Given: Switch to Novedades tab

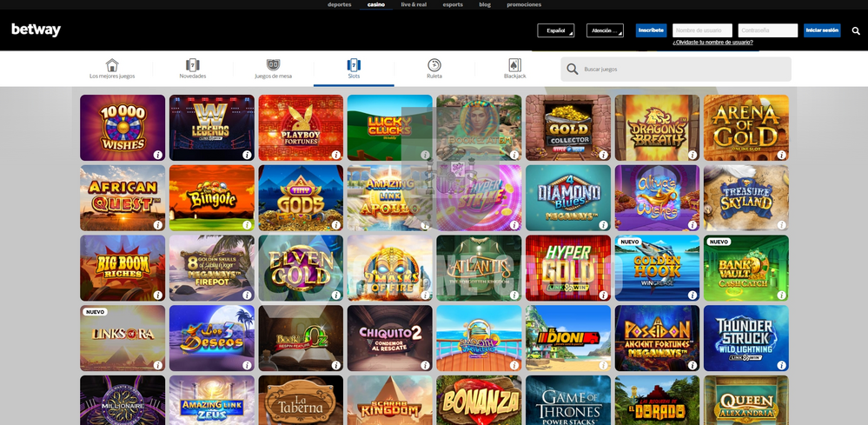Looking at the screenshot, I should click(x=193, y=70).
